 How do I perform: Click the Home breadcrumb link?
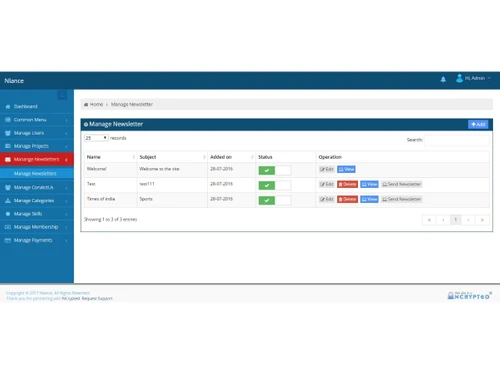(x=96, y=104)
